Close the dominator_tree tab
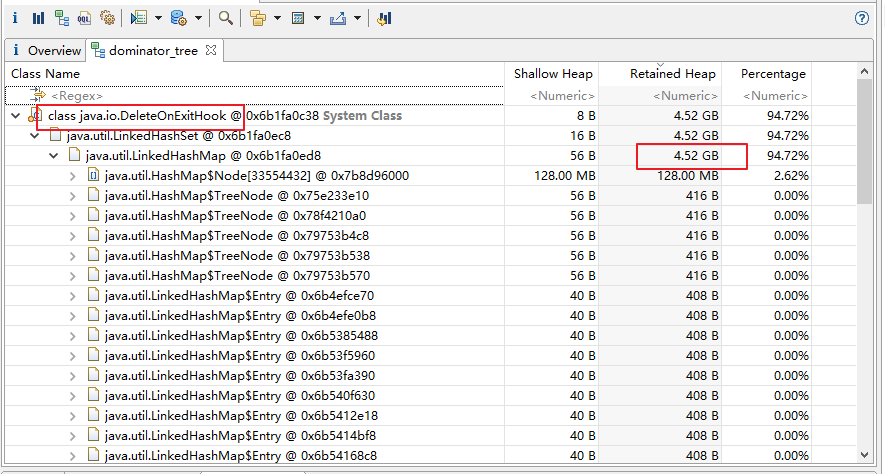The width and height of the screenshot is (885, 474). 211,50
